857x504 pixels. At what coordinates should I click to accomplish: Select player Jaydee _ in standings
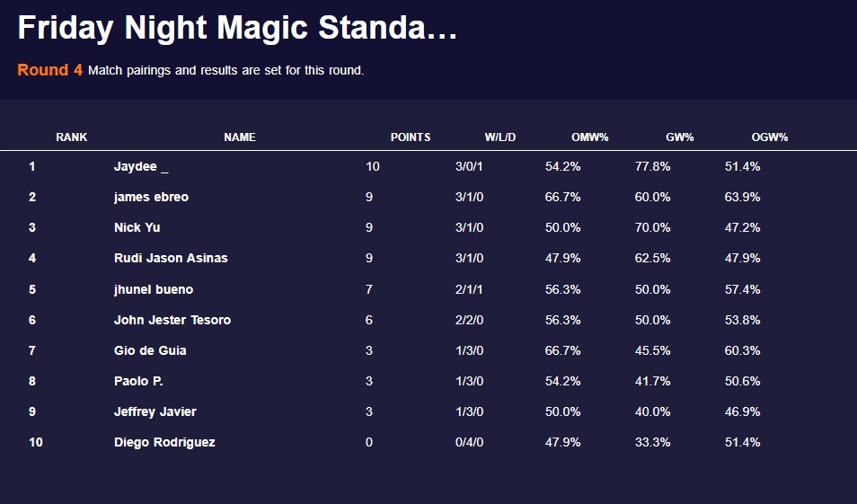[141, 166]
